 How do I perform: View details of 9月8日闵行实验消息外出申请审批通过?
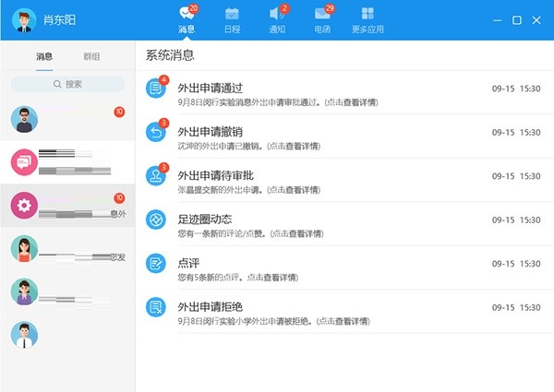278,102
